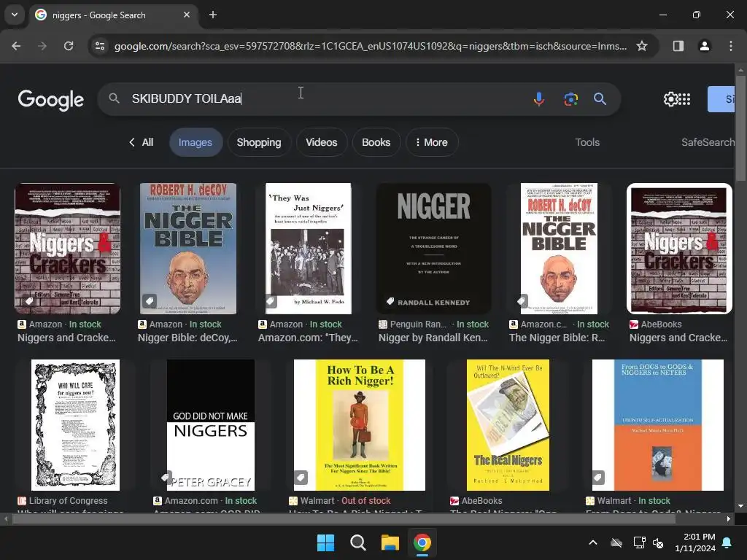Open the highlighted AbeBooks brick-wall cover thumbnail
The width and height of the screenshot is (747, 560).
pyautogui.click(x=679, y=249)
